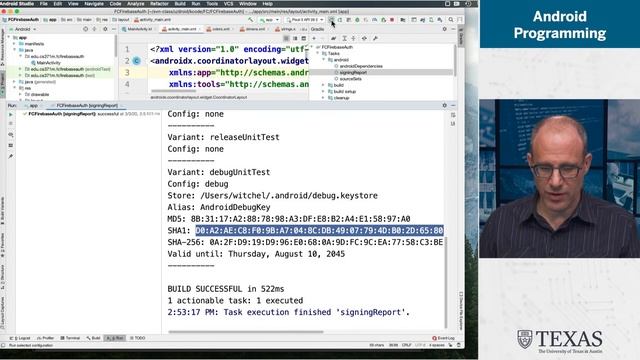Image resolution: width=640 pixels, height=360 pixels.
Task: Switch editor to Design view mode icon
Action: (303, 38)
